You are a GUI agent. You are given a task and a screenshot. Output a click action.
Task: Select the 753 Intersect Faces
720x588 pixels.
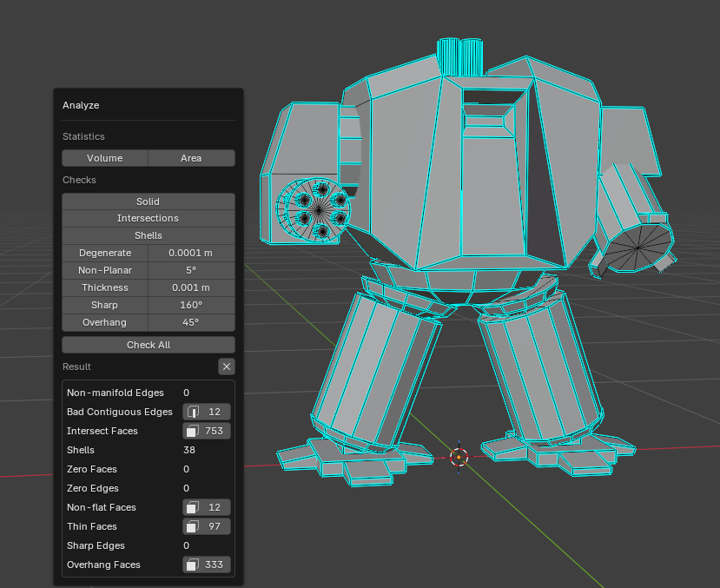pos(207,431)
